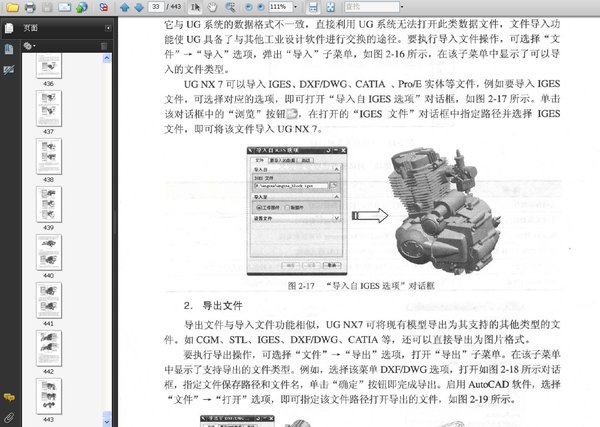Image resolution: width=600 pixels, height=427 pixels.
Task: Print the document using the printer icon
Action: tap(30, 7)
